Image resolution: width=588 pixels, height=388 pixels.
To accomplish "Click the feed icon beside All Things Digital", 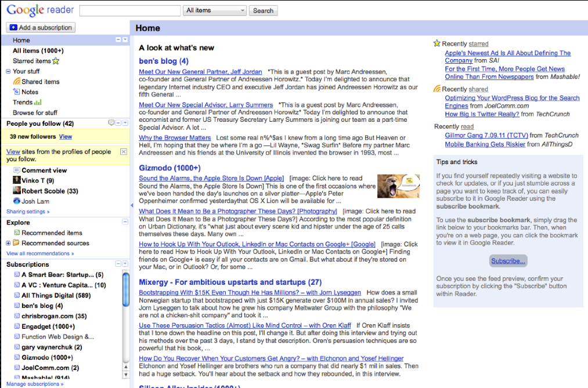I will point(17,295).
